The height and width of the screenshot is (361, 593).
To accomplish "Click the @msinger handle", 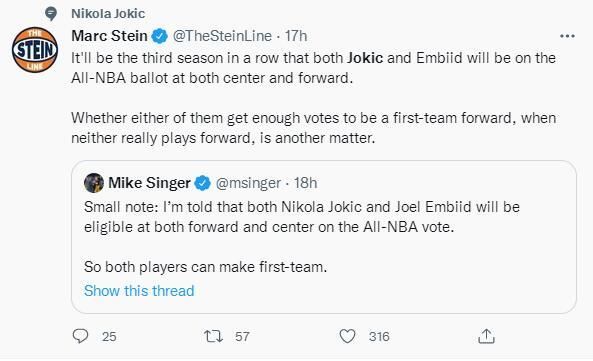I will (248, 183).
